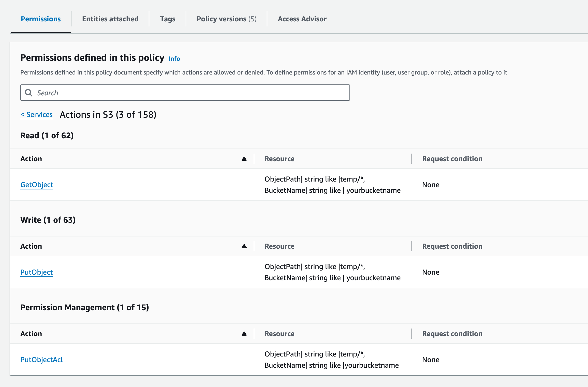This screenshot has width=588, height=387.
Task: Switch to Policy versions tab
Action: [226, 19]
